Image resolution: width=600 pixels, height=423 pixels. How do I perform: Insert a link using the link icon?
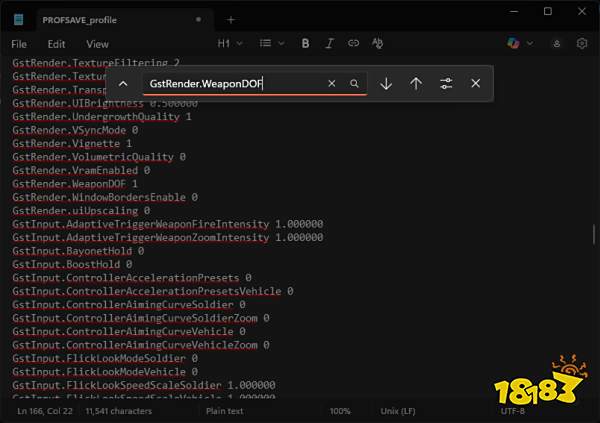tap(353, 44)
